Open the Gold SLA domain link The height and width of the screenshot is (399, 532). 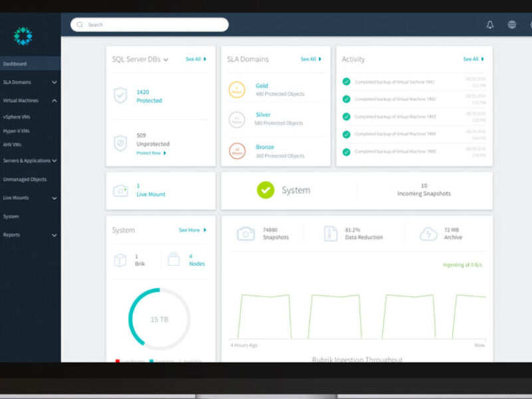(x=262, y=86)
